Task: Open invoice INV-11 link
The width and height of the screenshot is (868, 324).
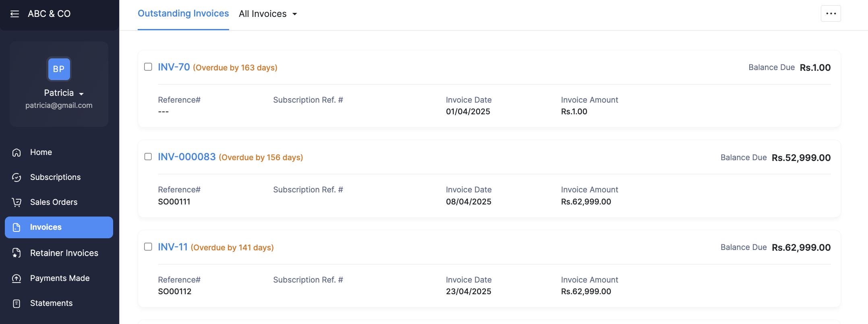Action: coord(173,247)
